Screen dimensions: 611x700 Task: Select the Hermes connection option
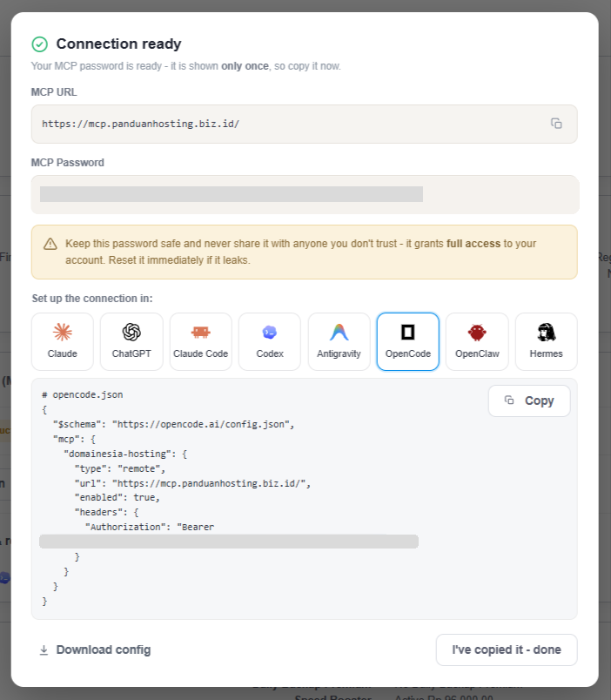coord(547,341)
